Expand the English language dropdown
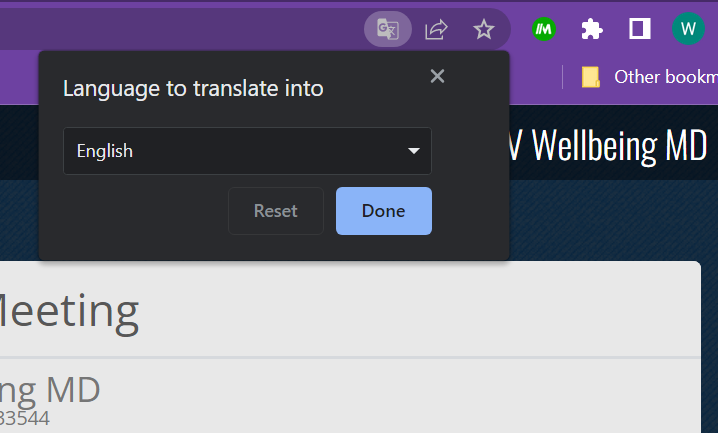Screen dimensions: 718x433 247,151
